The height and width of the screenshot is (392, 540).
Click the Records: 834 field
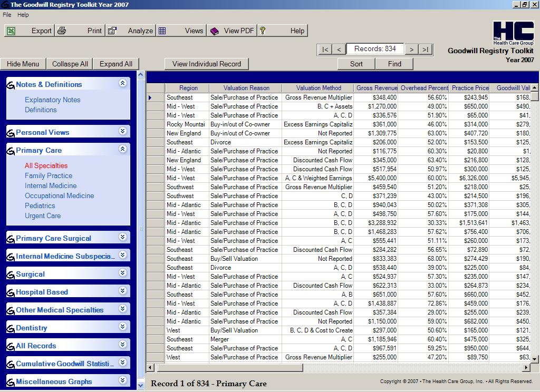[375, 49]
